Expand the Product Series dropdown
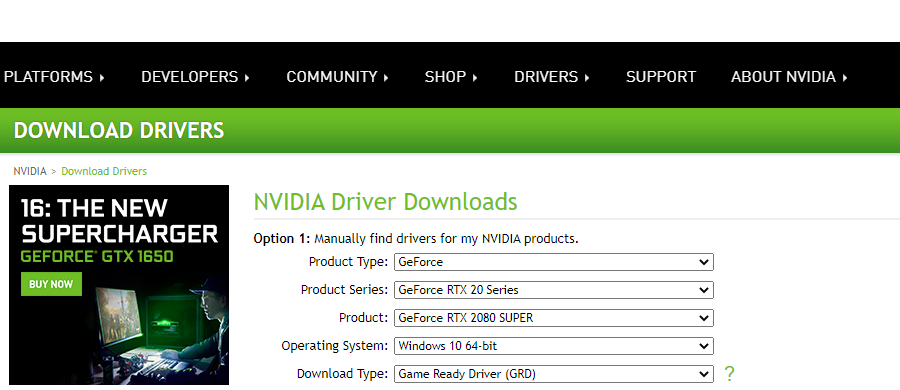900x390 pixels. [x=553, y=290]
